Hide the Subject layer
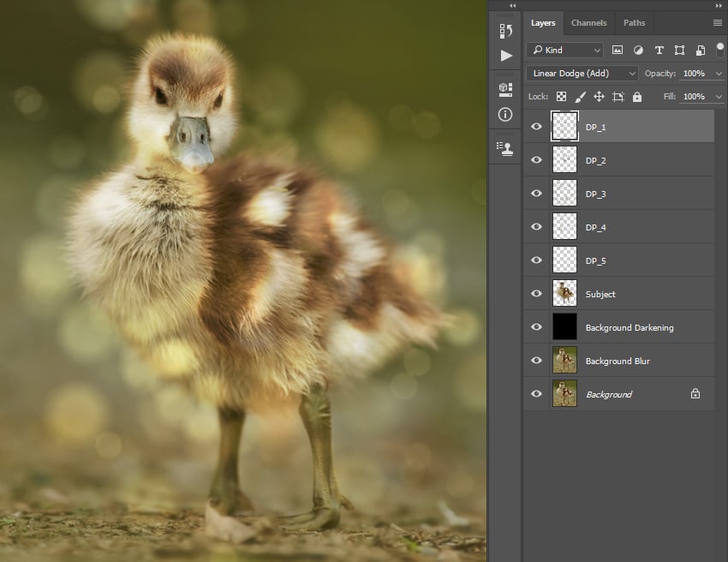Screen dimensions: 728x562 tap(536, 293)
